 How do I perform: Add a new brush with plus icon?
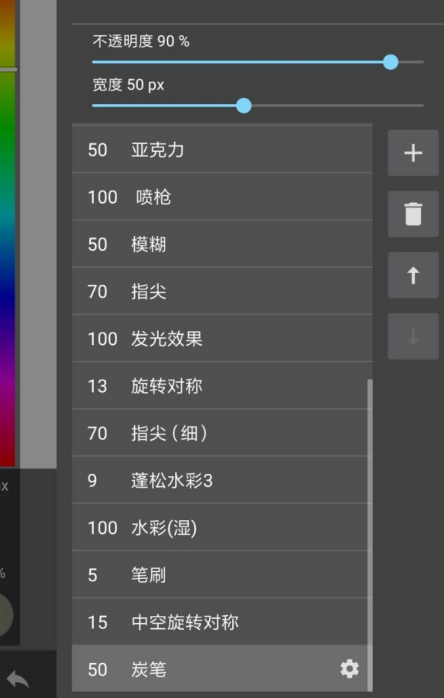click(413, 153)
